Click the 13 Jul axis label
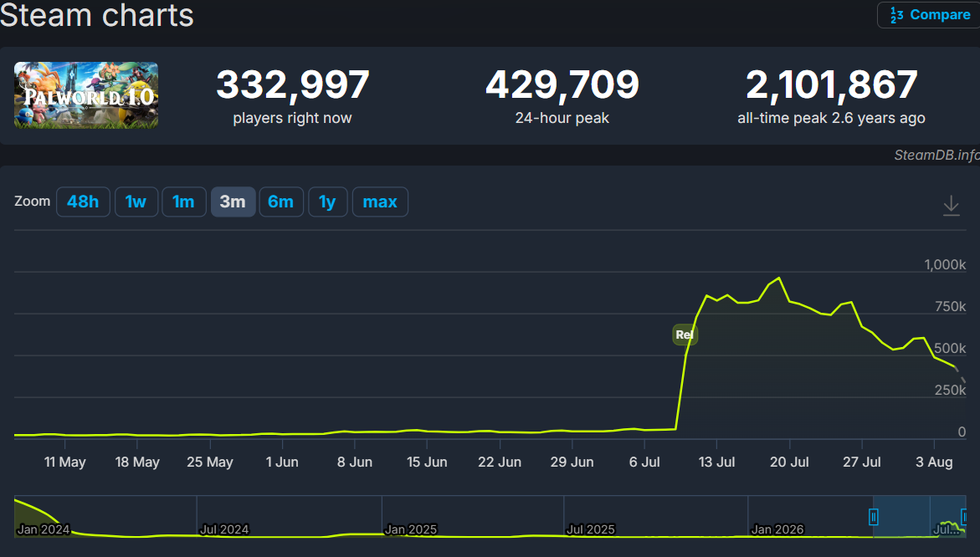This screenshot has width=980, height=557. (x=717, y=462)
